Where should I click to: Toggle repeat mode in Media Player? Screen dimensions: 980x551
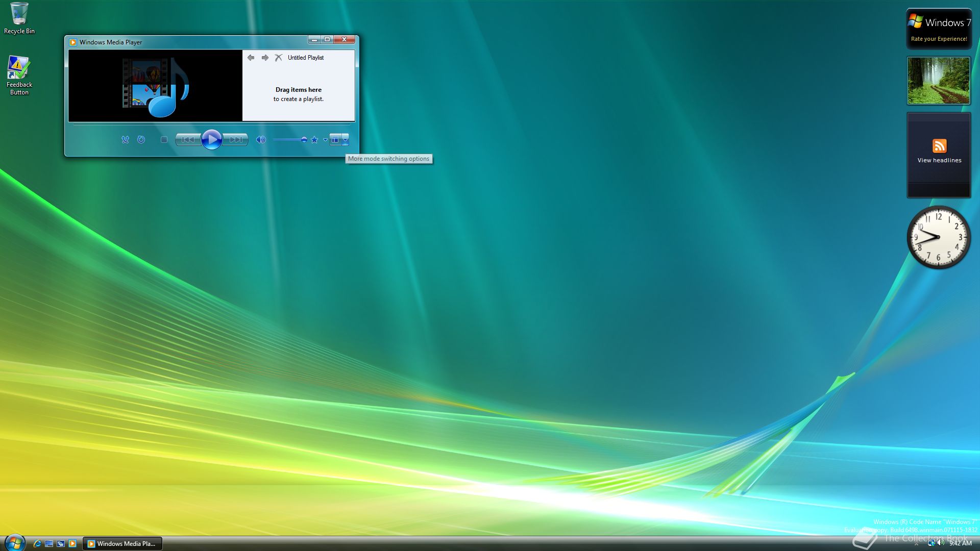coord(141,139)
